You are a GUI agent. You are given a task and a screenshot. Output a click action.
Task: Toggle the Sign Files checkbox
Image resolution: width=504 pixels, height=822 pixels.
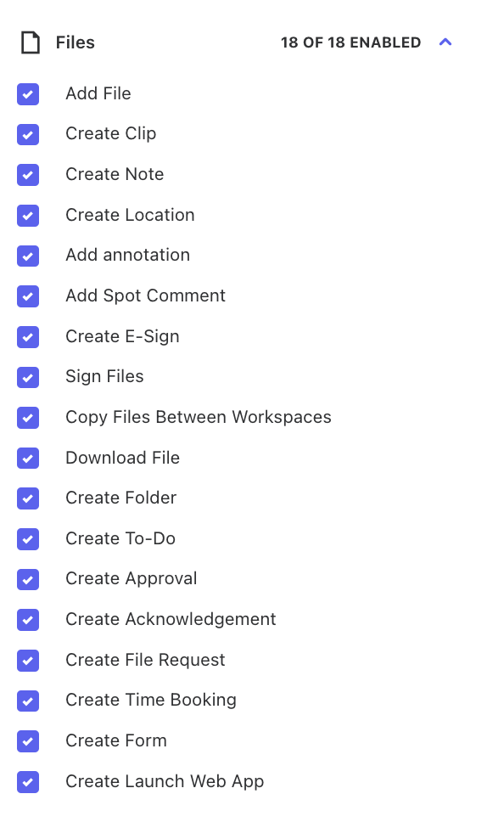[28, 377]
